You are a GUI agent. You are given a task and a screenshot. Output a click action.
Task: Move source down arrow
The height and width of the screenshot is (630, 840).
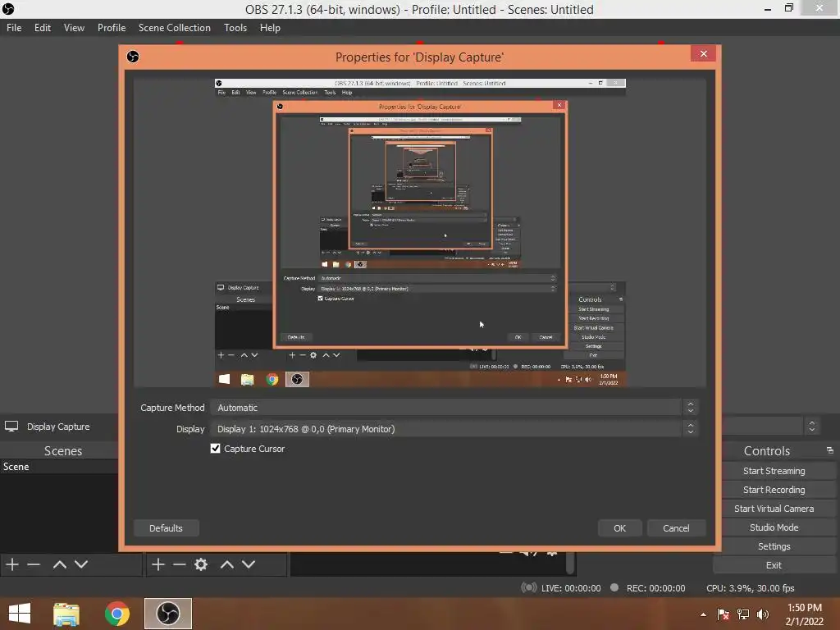pos(249,564)
